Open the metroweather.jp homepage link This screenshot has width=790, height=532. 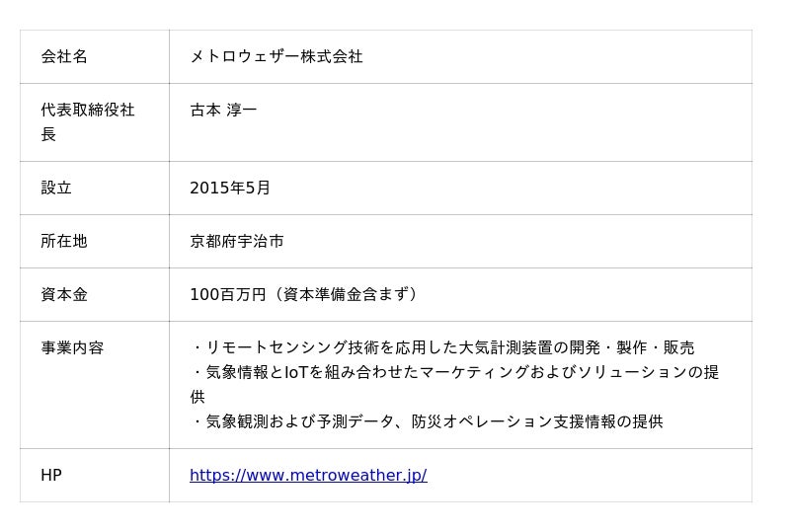[x=308, y=475]
